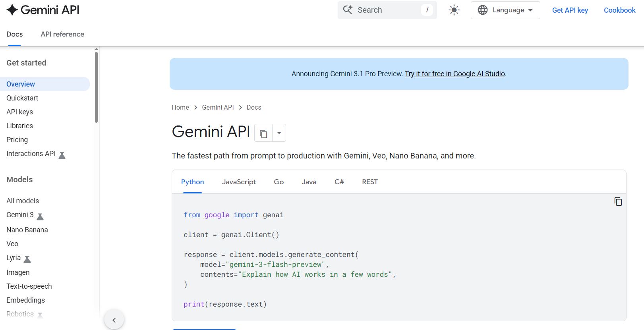Select the REST code tab
Image resolution: width=644 pixels, height=330 pixels.
click(369, 182)
